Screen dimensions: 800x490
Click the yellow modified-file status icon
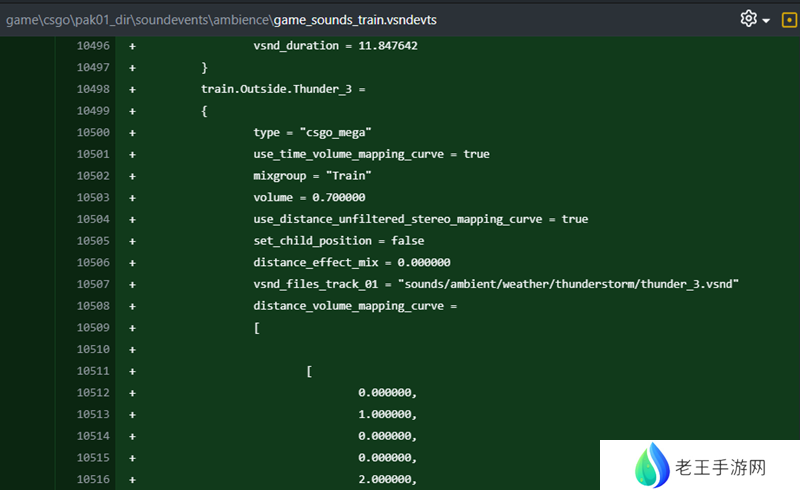pos(788,19)
